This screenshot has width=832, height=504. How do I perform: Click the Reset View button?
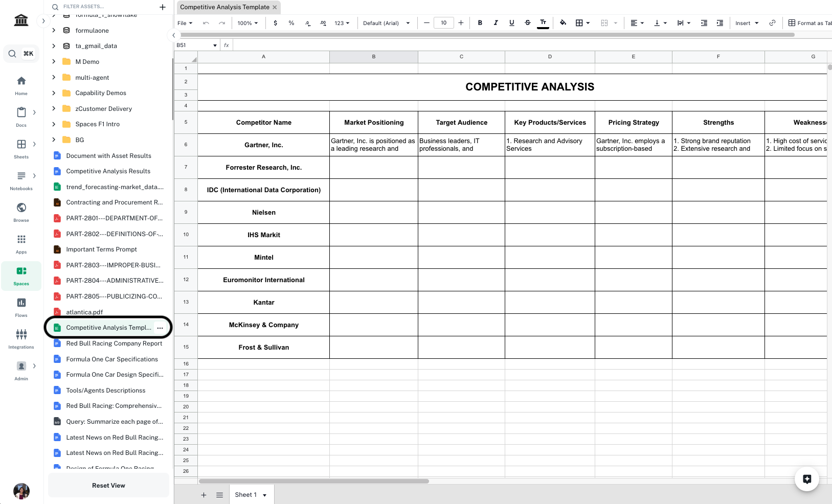click(108, 486)
